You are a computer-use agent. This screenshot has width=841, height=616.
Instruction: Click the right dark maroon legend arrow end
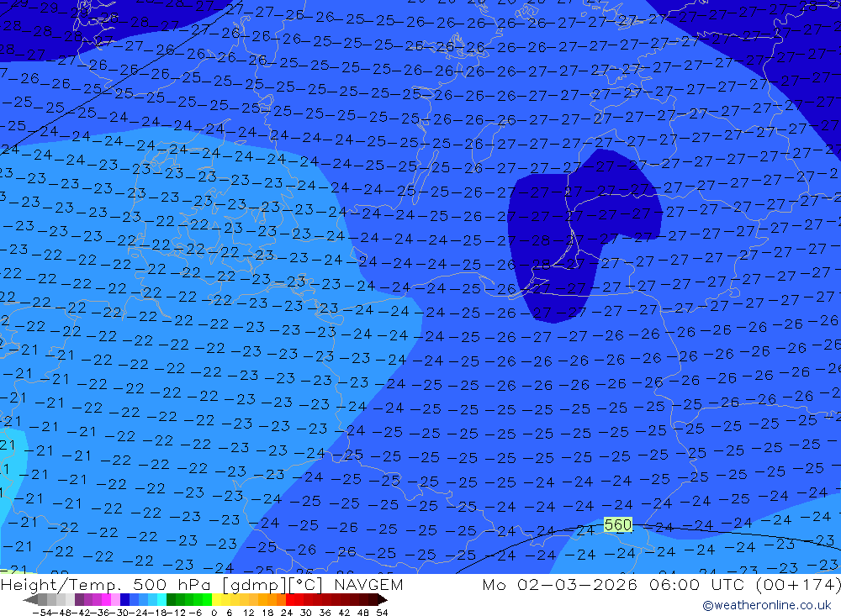[x=382, y=600]
